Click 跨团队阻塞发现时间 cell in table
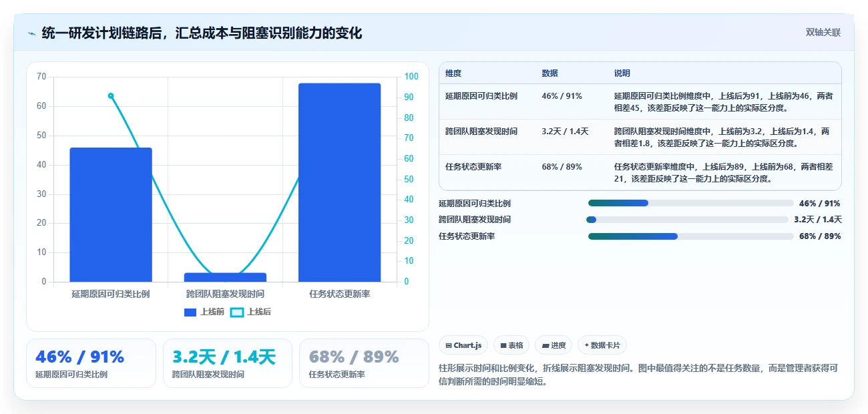Image resolution: width=868 pixels, height=414 pixels. click(x=481, y=132)
